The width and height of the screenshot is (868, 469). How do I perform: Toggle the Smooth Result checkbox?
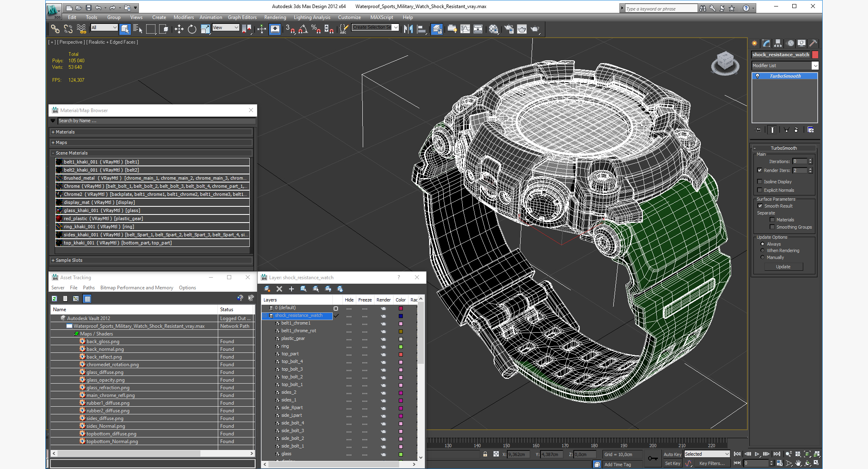(x=760, y=206)
